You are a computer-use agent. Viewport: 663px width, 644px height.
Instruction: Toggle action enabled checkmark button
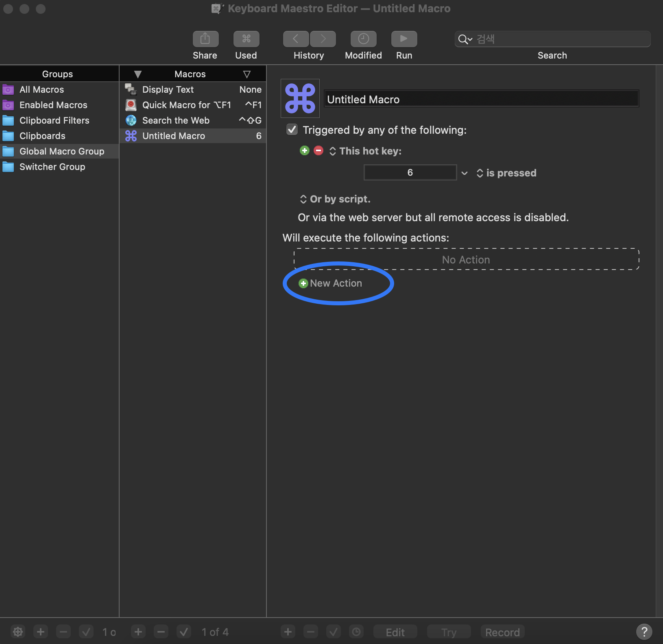click(334, 632)
